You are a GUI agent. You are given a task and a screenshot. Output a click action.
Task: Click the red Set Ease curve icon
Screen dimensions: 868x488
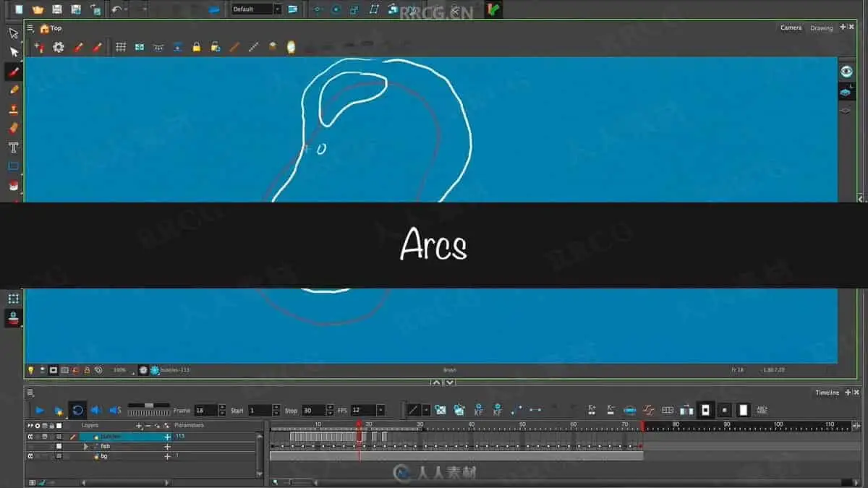[649, 410]
